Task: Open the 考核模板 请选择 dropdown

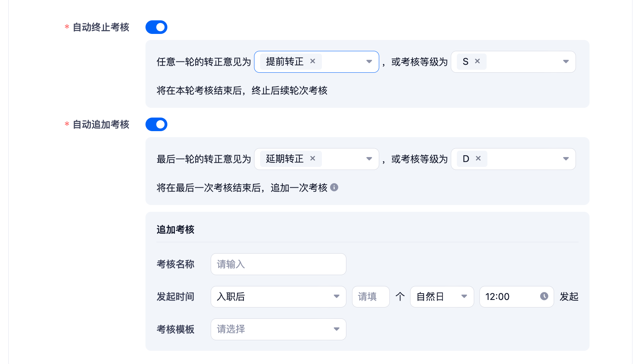Action: (x=278, y=329)
